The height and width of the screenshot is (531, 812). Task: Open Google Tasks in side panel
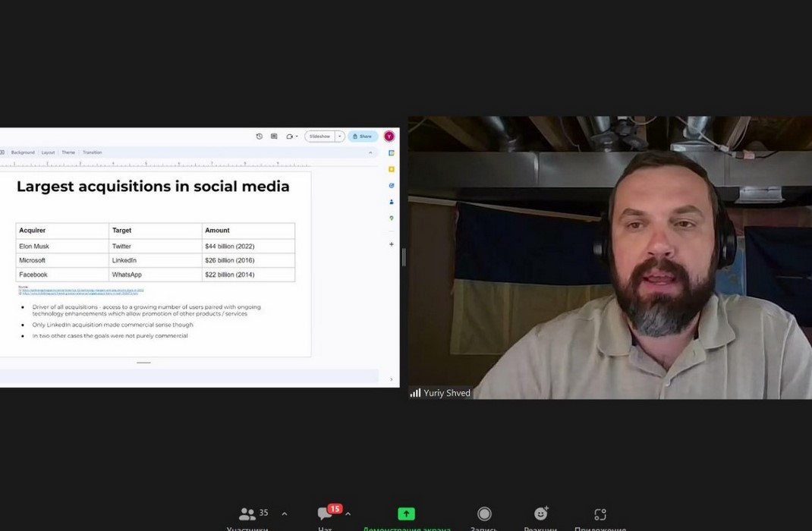pos(392,185)
